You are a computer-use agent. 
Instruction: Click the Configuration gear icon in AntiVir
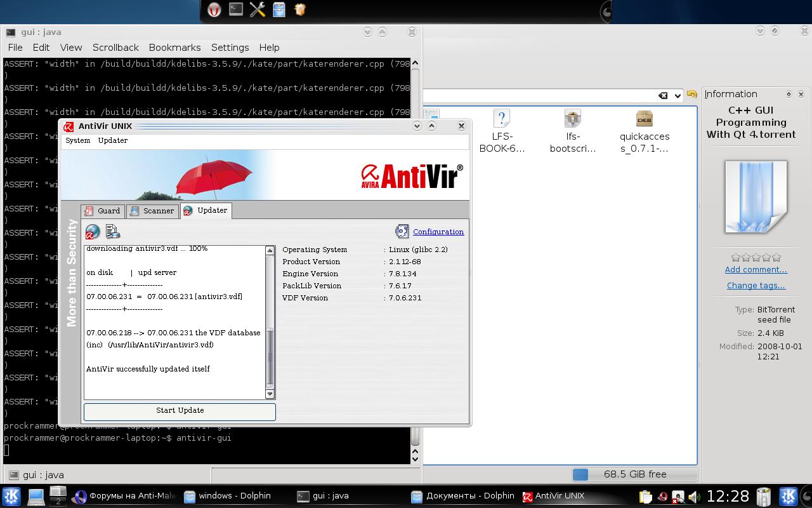[x=402, y=231]
